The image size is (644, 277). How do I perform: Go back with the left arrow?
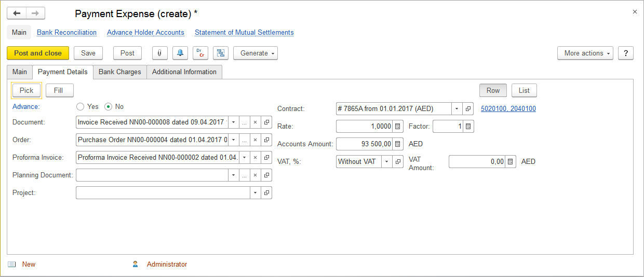point(17,13)
